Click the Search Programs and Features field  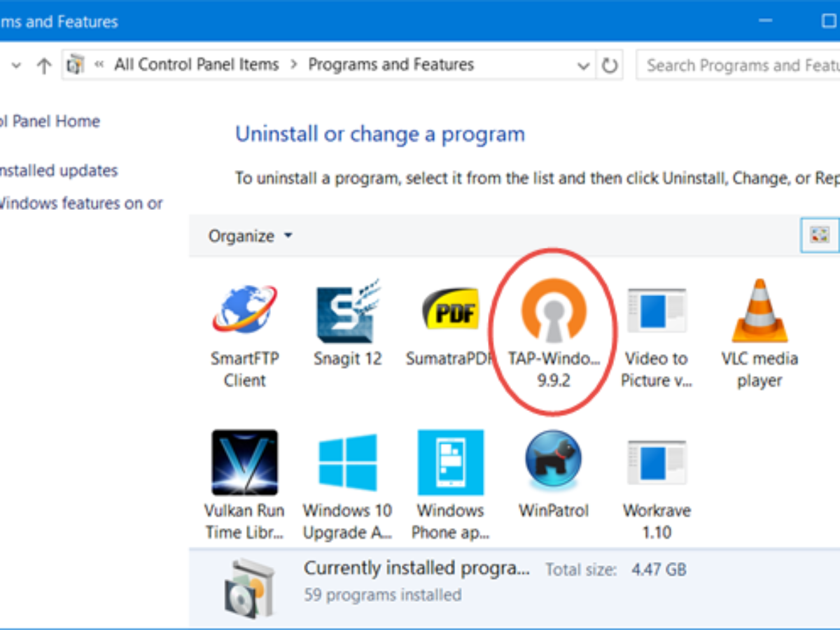pos(739,65)
